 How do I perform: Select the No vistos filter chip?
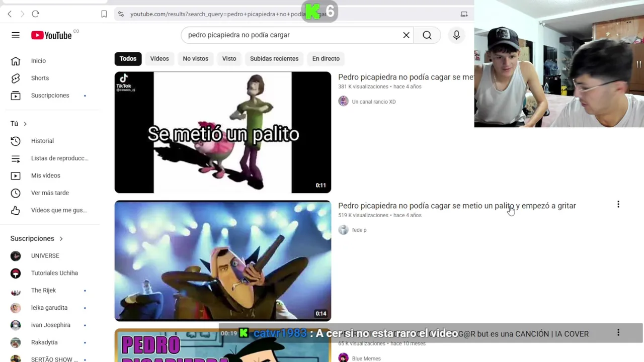[x=195, y=59]
